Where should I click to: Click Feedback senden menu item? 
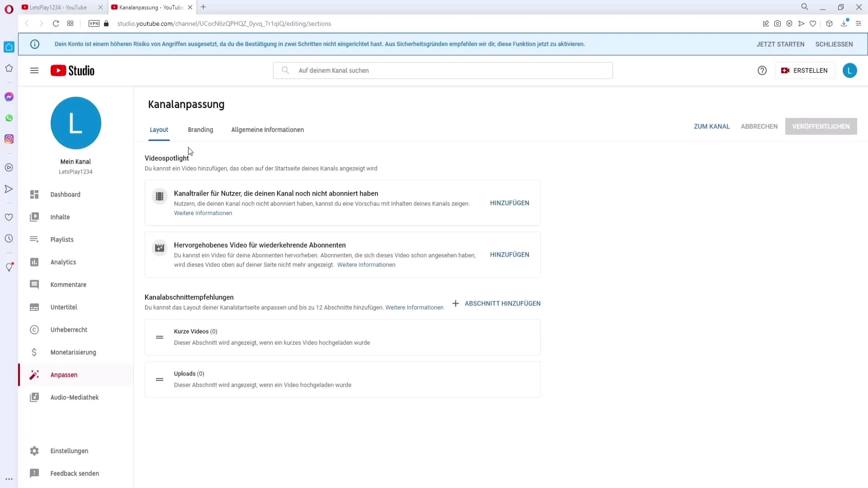coord(75,473)
